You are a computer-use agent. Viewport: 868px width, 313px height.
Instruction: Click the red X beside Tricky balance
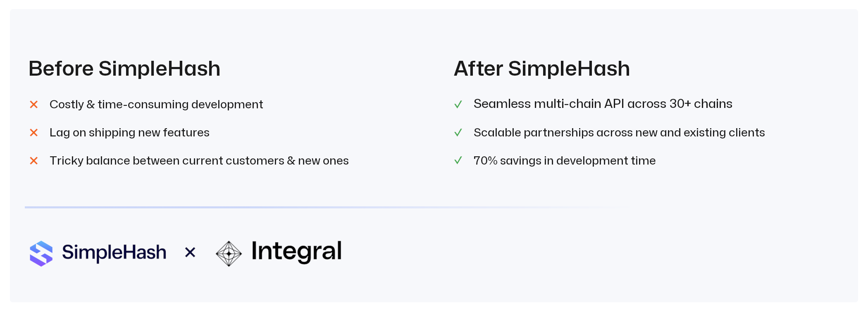34,161
